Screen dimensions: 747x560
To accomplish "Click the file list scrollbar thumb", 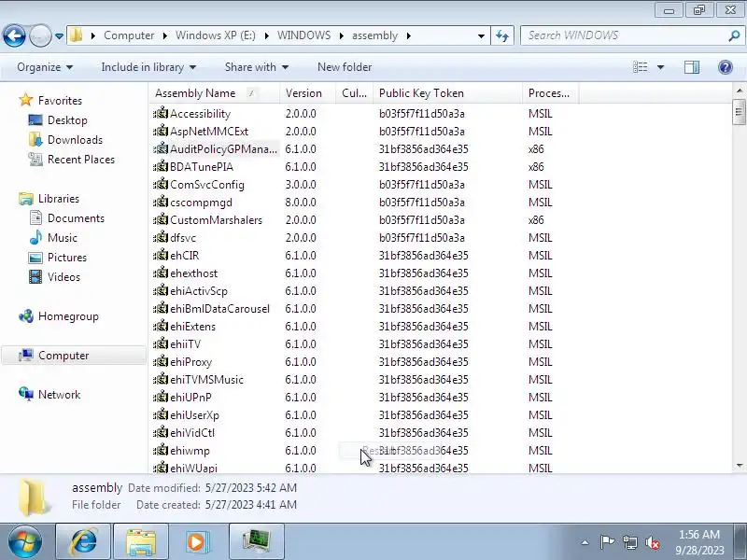I will pyautogui.click(x=739, y=112).
